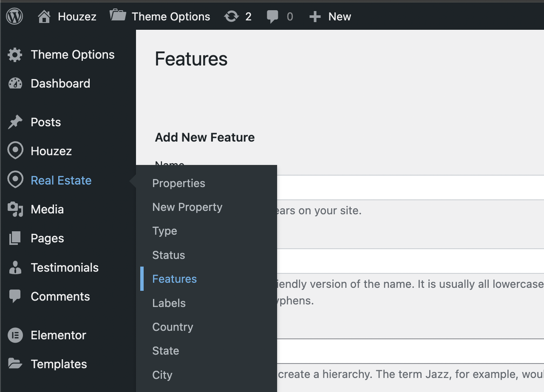Click the Real Estate location pin icon
Image resolution: width=544 pixels, height=392 pixels.
(x=15, y=180)
